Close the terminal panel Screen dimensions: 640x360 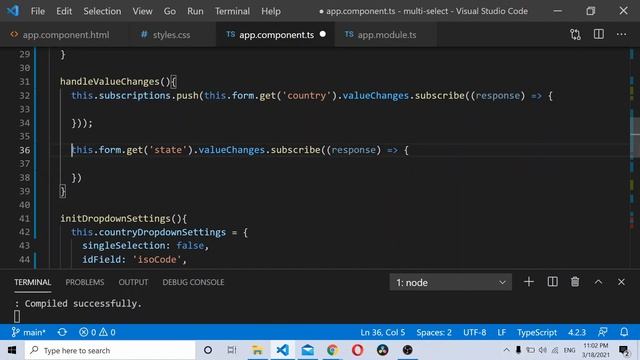(621, 282)
